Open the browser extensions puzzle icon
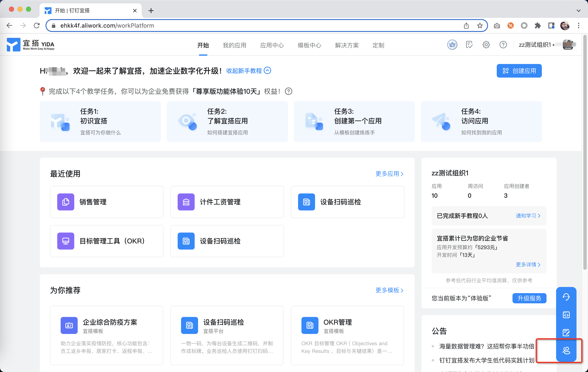588x372 pixels. point(537,25)
